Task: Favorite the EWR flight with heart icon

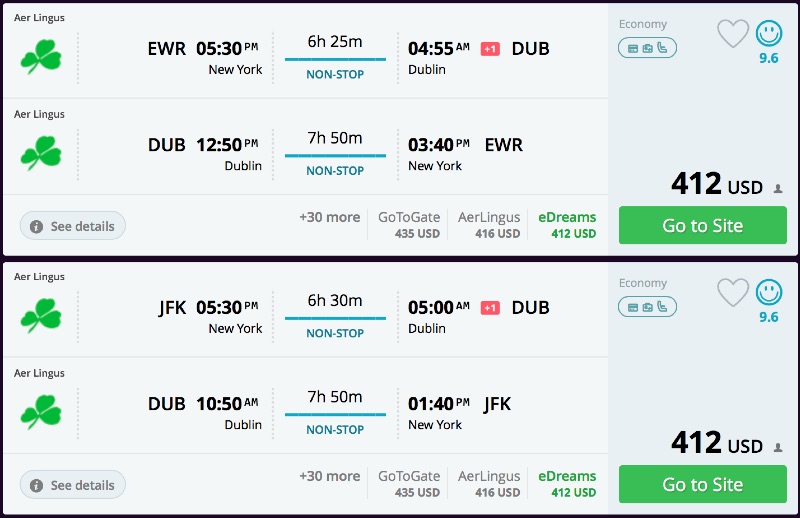Action: 733,34
